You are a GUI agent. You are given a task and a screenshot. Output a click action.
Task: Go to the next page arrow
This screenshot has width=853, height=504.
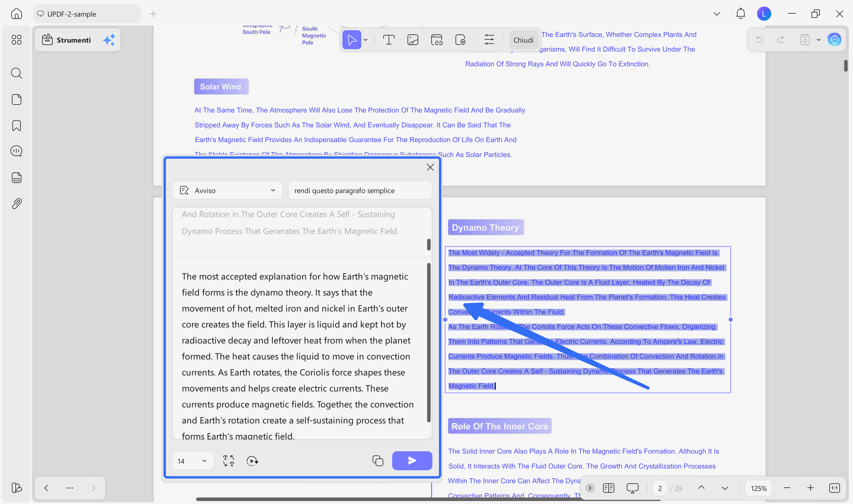[724, 488]
